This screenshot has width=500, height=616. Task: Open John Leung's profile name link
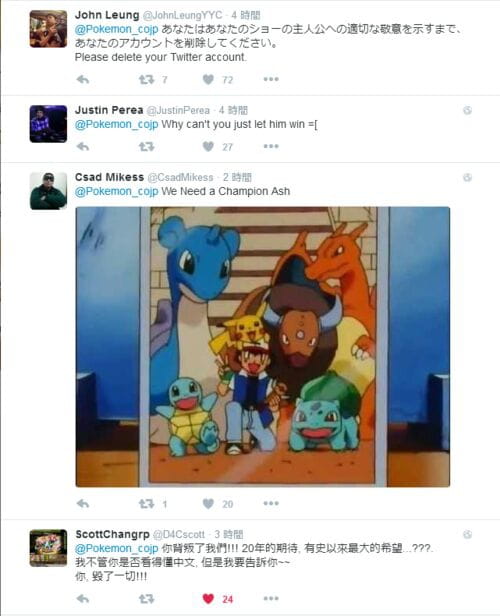coord(107,15)
